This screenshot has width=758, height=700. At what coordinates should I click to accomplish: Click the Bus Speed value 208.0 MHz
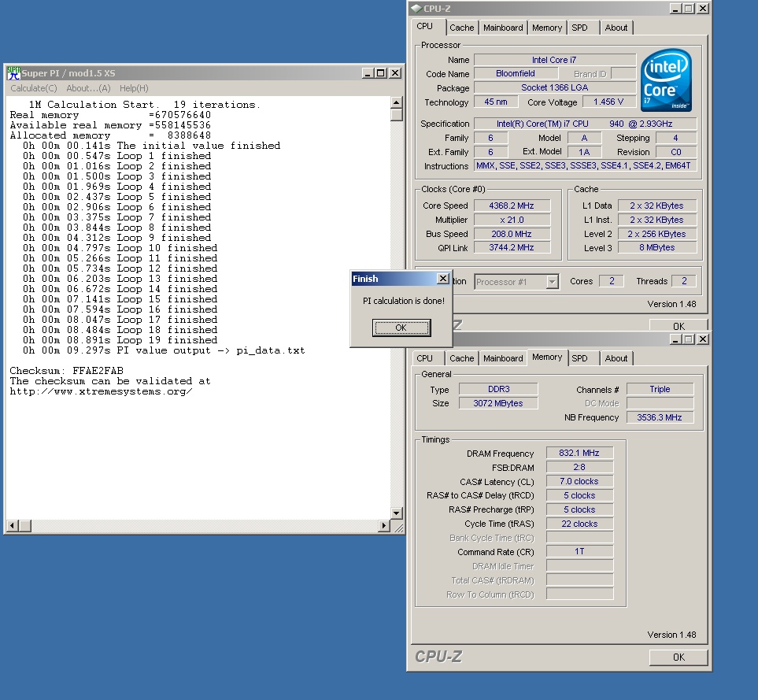coord(512,234)
